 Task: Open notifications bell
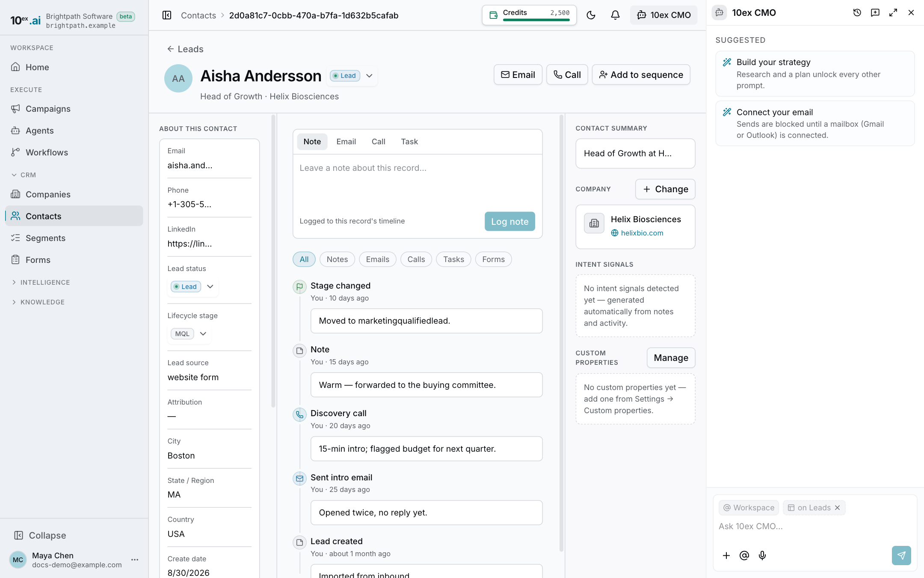point(615,15)
